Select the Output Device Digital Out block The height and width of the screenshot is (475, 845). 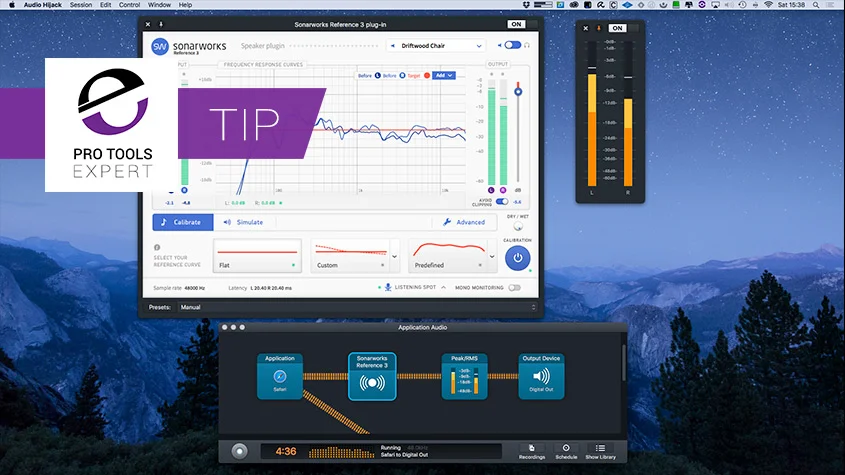click(x=541, y=376)
